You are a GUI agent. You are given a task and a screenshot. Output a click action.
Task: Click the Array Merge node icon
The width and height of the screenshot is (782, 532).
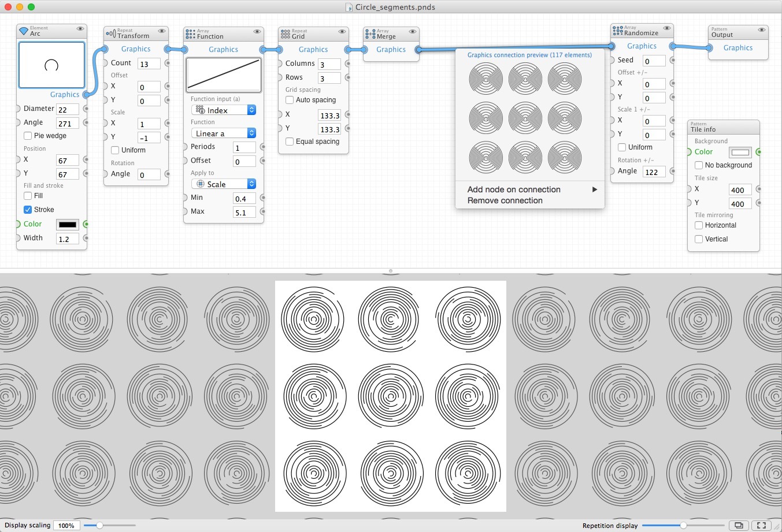(370, 34)
